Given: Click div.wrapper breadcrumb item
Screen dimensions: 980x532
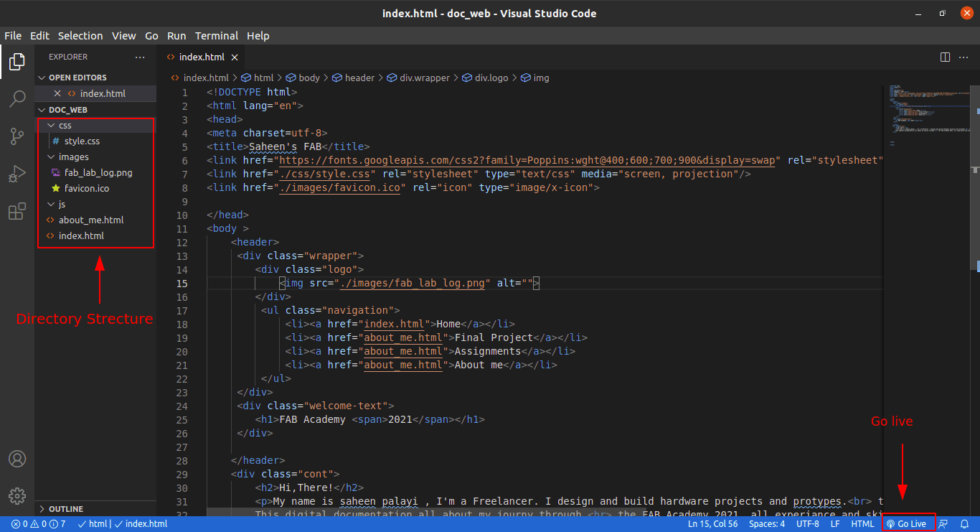Looking at the screenshot, I should [x=419, y=78].
